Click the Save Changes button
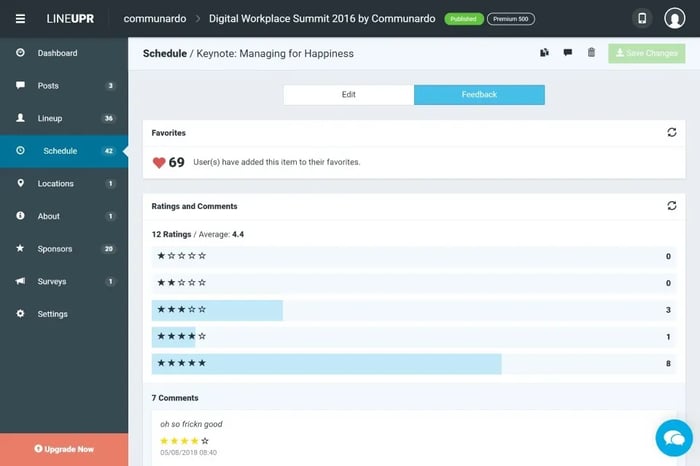The height and width of the screenshot is (466, 700). (x=646, y=53)
